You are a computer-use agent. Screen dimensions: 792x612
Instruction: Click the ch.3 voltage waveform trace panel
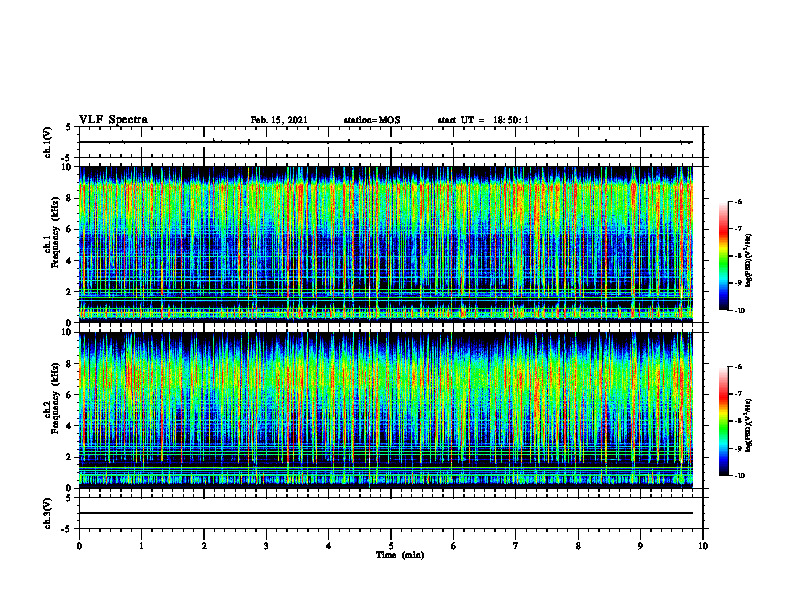(x=391, y=513)
